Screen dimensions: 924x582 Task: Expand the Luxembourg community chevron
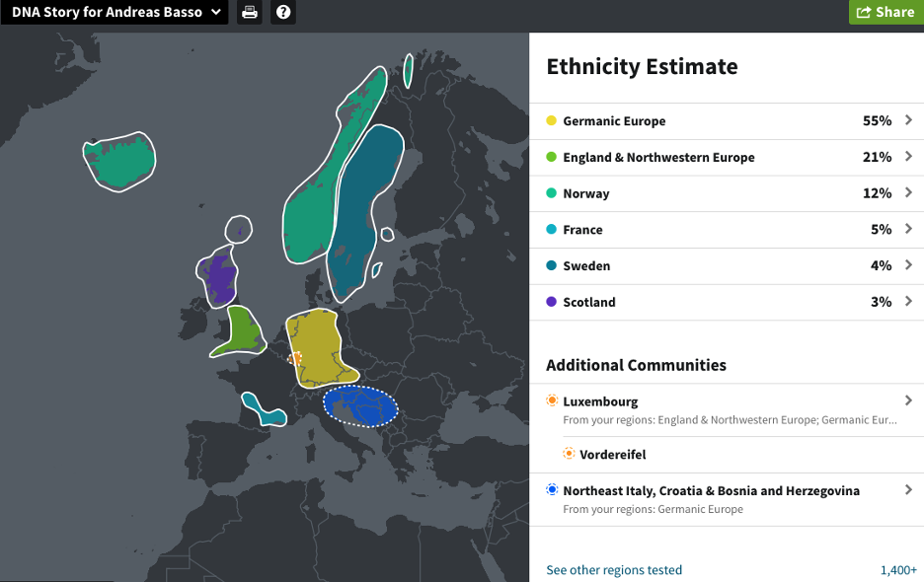coord(908,400)
